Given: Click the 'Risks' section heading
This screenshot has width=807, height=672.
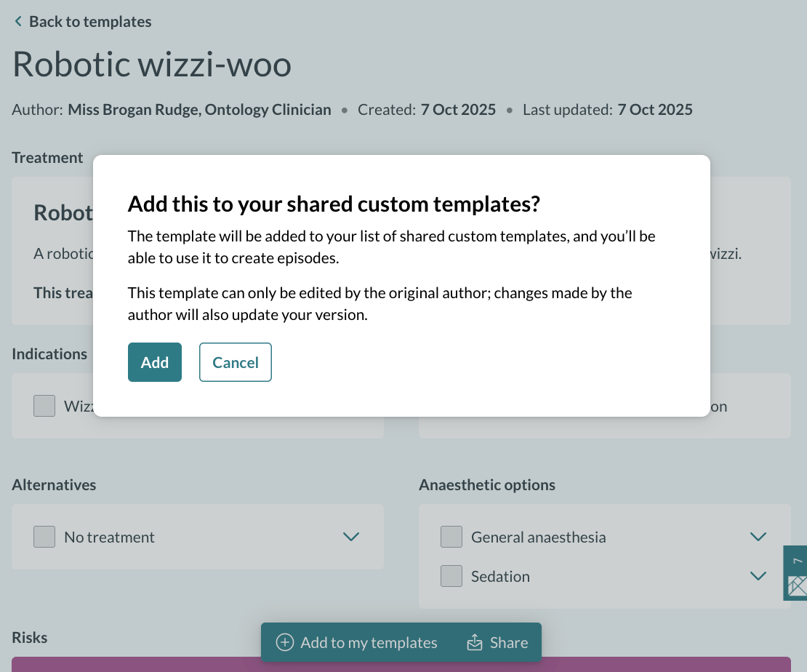Looking at the screenshot, I should 29,636.
